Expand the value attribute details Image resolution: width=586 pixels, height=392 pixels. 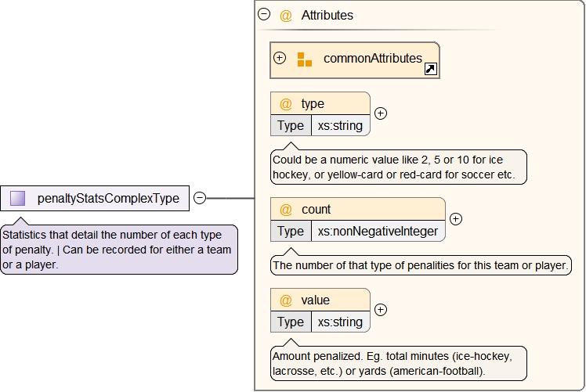(381, 309)
